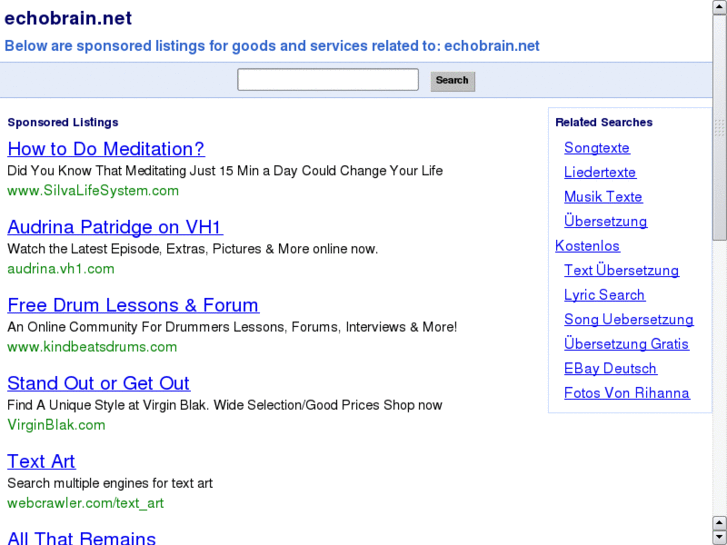
Task: Select Song Uebersetzung related search
Action: point(628,319)
